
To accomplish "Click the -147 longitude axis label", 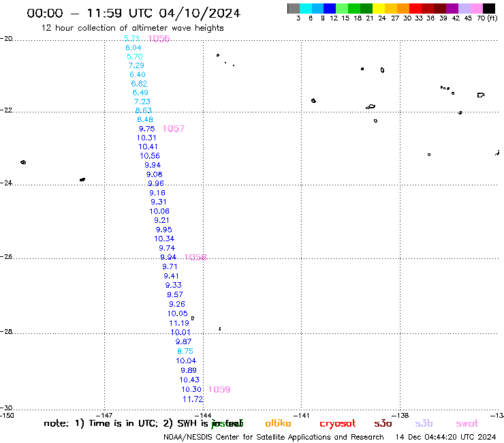I will pos(104,415).
